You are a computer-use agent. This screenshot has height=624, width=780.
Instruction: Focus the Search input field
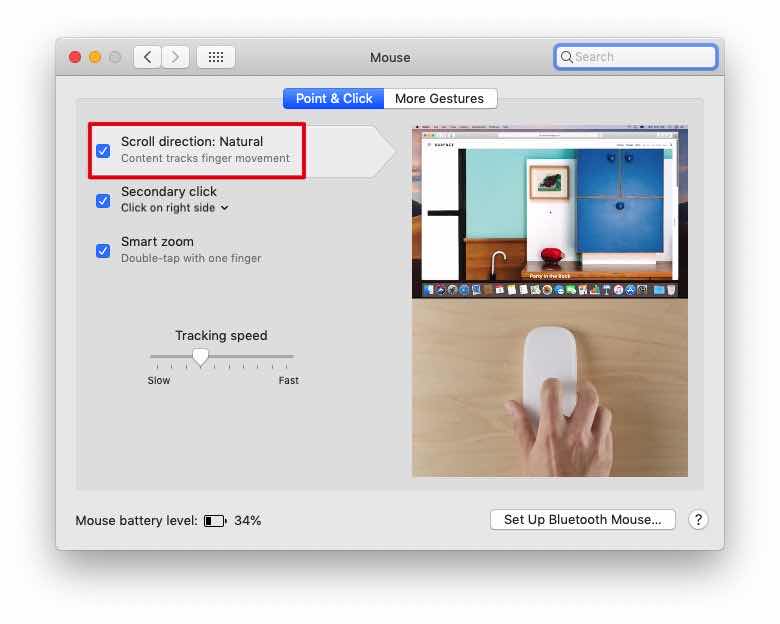pos(636,57)
